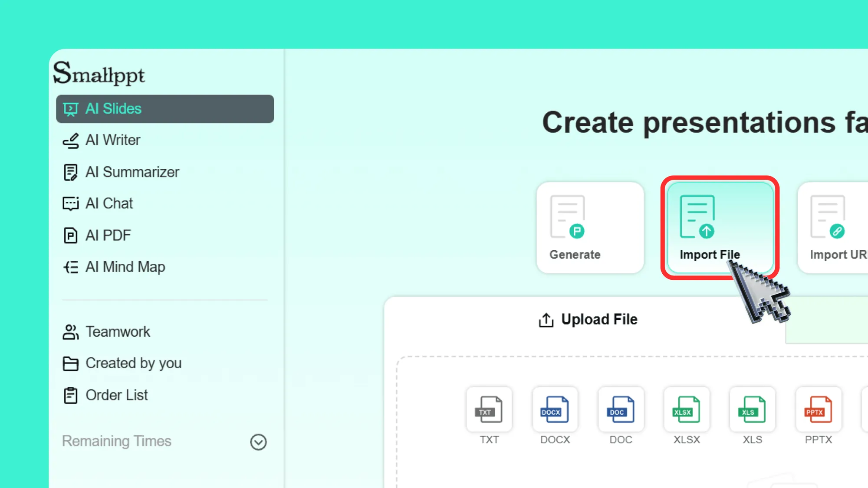Launch the AI PDF tool
Viewport: 868px width, 488px height.
coord(108,235)
